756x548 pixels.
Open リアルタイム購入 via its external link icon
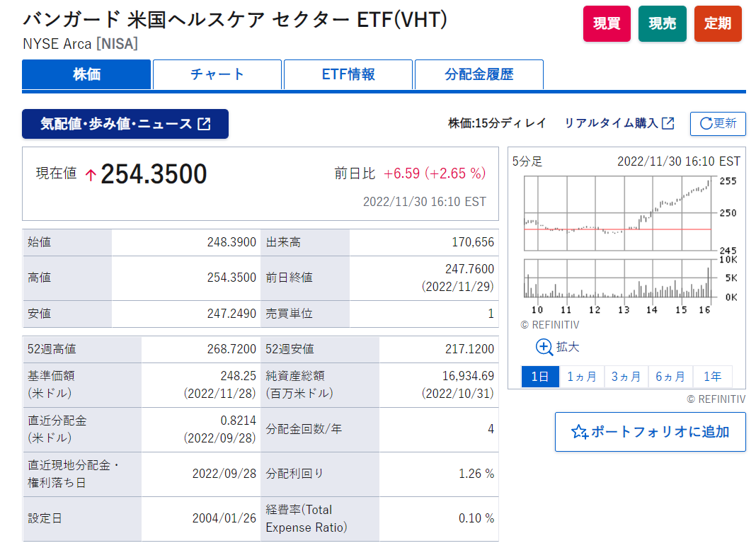pyautogui.click(x=666, y=122)
